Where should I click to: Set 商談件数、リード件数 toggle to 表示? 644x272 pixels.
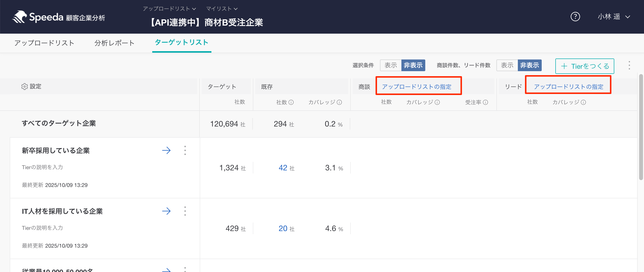click(507, 65)
